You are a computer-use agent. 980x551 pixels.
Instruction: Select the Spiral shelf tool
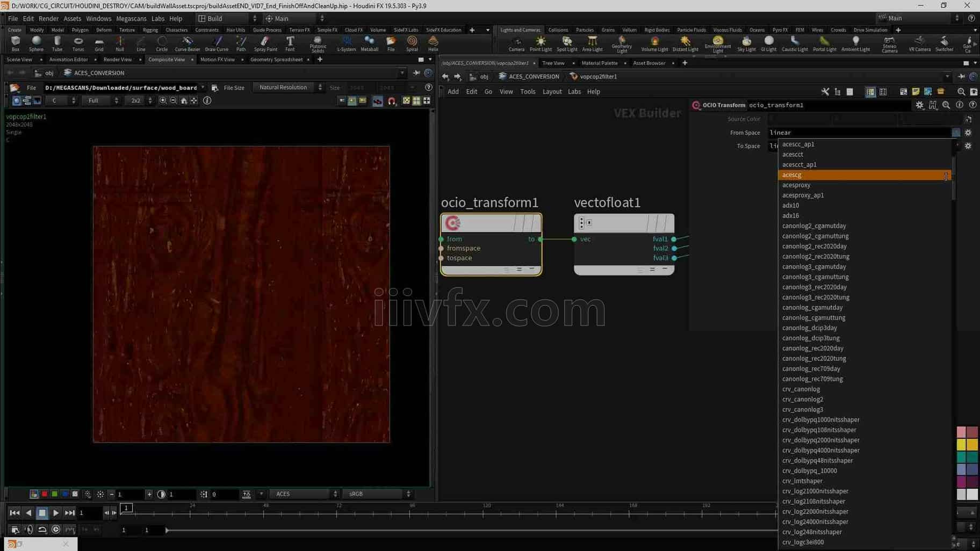[x=412, y=44]
